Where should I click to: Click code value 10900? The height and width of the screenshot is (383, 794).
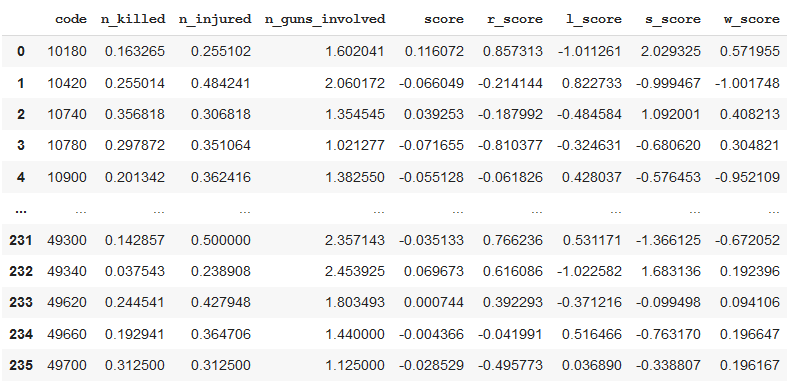(67, 177)
